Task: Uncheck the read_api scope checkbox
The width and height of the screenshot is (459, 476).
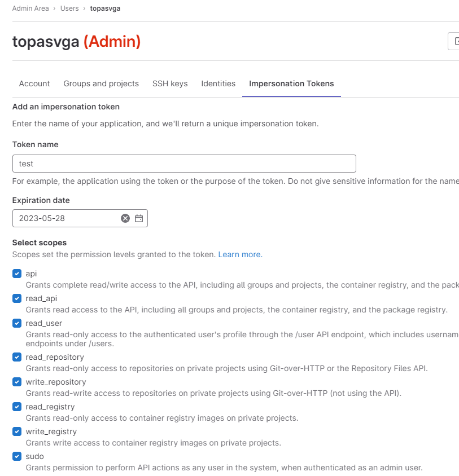Action: (17, 298)
